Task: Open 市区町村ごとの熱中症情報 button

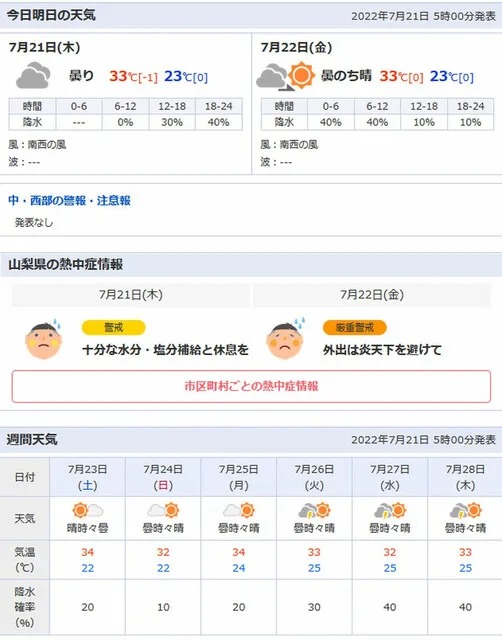Action: tap(251, 386)
